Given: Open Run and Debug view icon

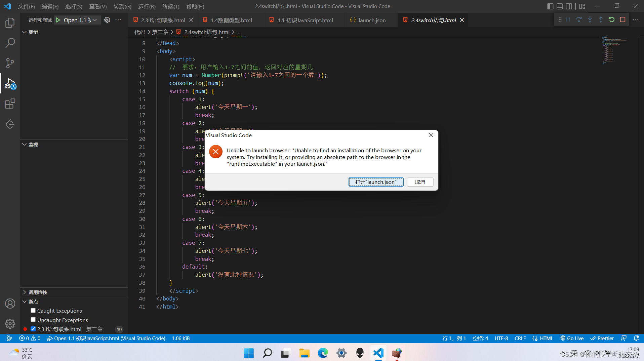Looking at the screenshot, I should (x=10, y=83).
